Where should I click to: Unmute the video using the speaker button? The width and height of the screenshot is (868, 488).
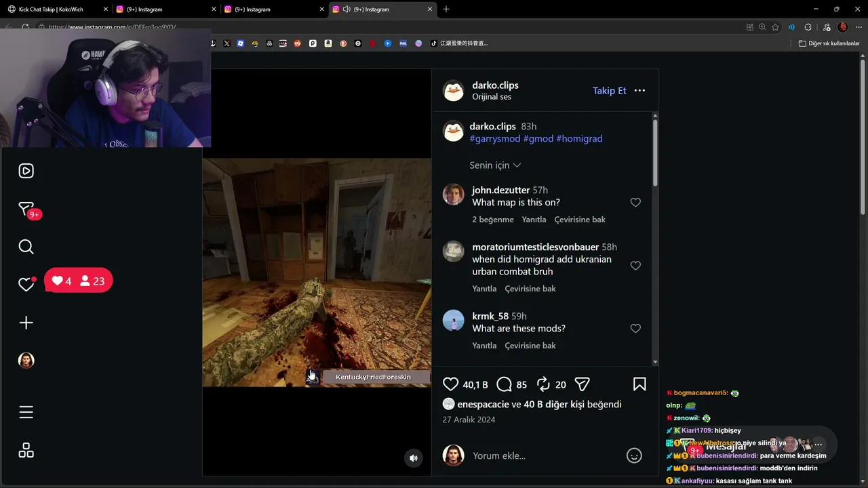click(x=414, y=458)
